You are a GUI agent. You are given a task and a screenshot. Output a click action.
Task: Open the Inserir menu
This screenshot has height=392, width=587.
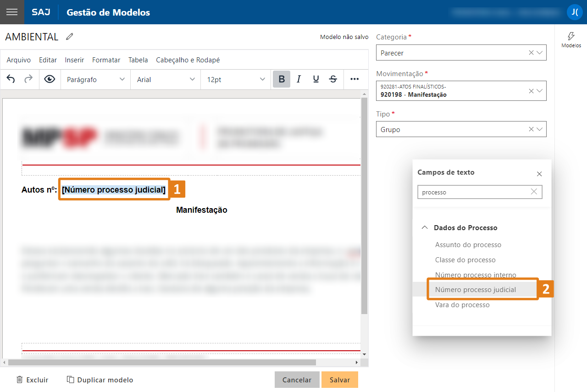point(74,60)
